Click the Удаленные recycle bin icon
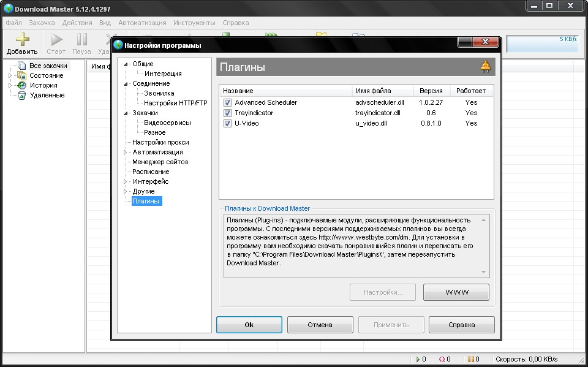588x367 pixels. click(x=22, y=96)
